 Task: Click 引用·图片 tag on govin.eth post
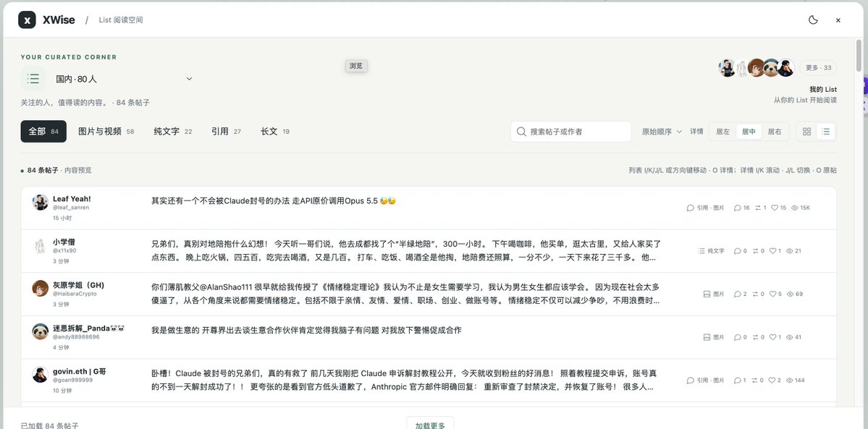click(705, 381)
